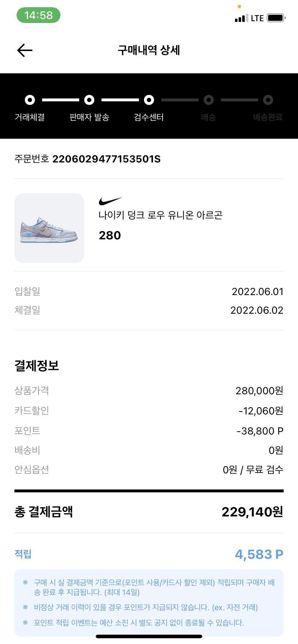This screenshot has width=298, height=644.
Task: Tap the 적립 points label
Action: click(23, 554)
